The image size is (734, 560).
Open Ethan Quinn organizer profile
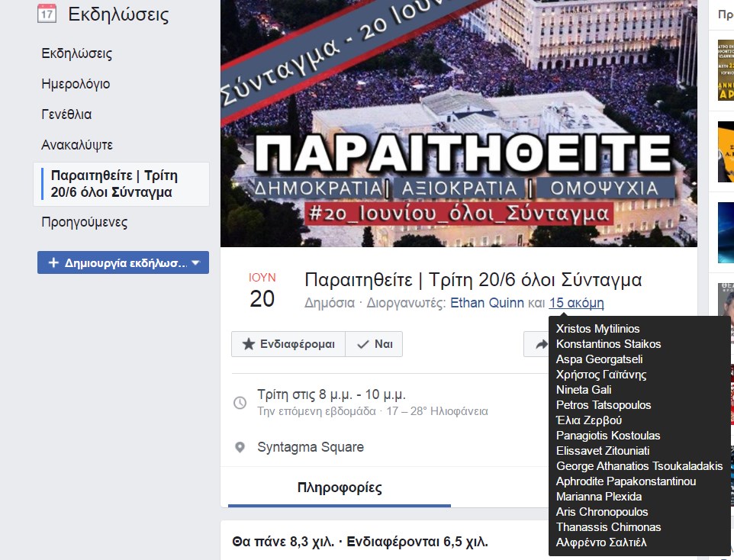tap(487, 303)
